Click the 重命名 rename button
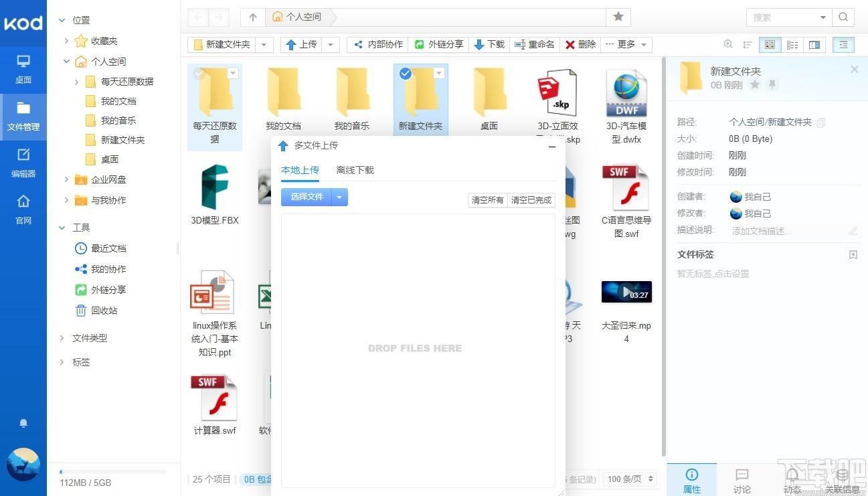Screen dimensions: 868x496 click(x=535, y=45)
